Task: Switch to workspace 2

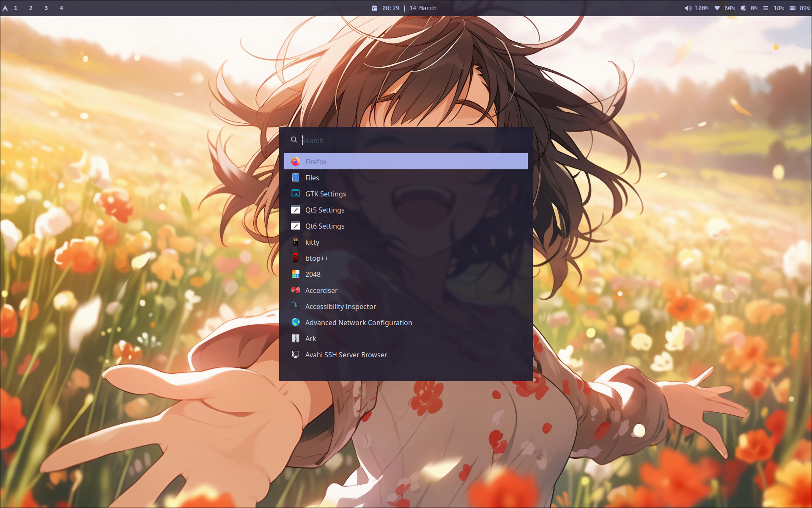Action: (31, 8)
